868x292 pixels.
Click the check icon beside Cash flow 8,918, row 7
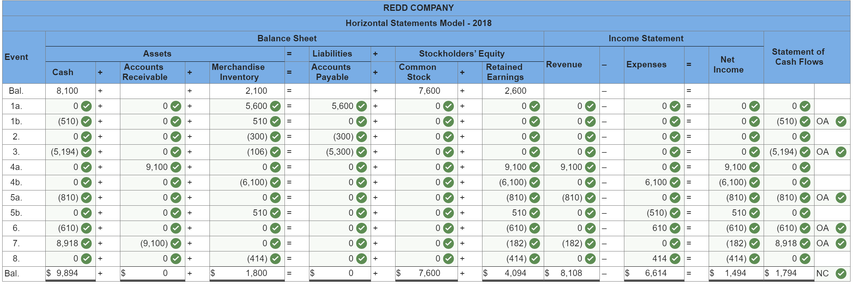805,243
